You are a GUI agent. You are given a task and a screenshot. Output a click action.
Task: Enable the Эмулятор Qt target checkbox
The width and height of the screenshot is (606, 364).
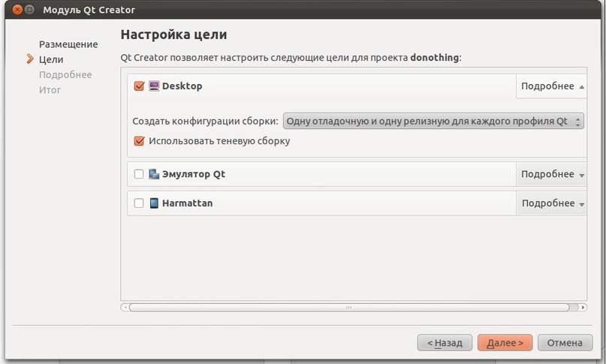pyautogui.click(x=139, y=174)
